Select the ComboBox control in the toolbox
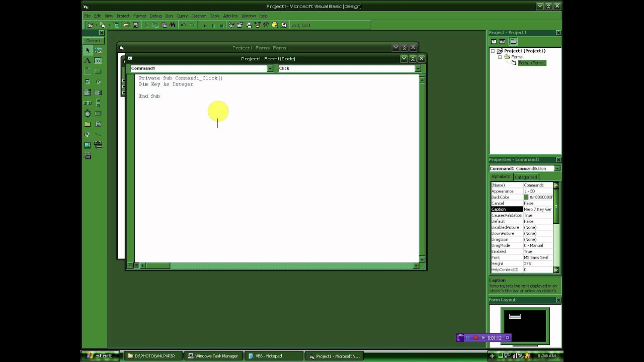644x362 pixels. [88, 93]
